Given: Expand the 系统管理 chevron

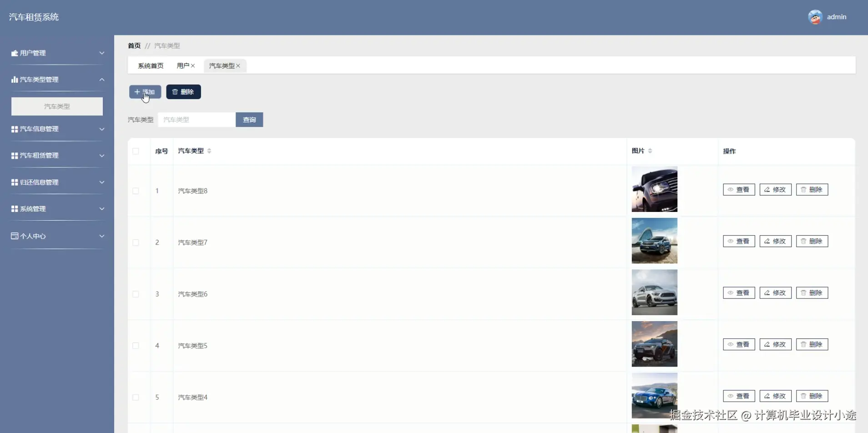Looking at the screenshot, I should [x=102, y=209].
